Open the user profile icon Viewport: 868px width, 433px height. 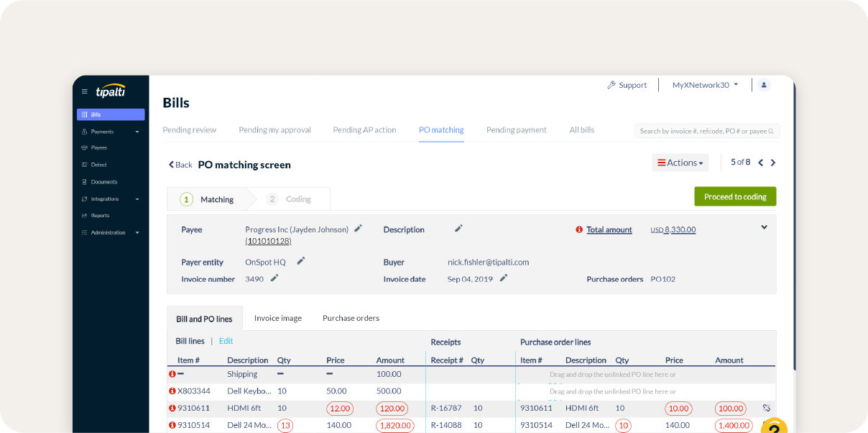763,84
